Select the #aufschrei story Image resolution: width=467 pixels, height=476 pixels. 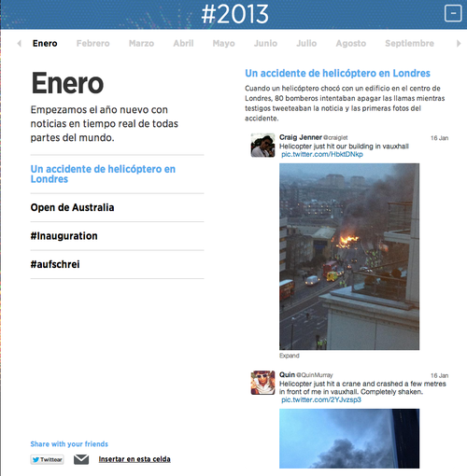point(55,264)
